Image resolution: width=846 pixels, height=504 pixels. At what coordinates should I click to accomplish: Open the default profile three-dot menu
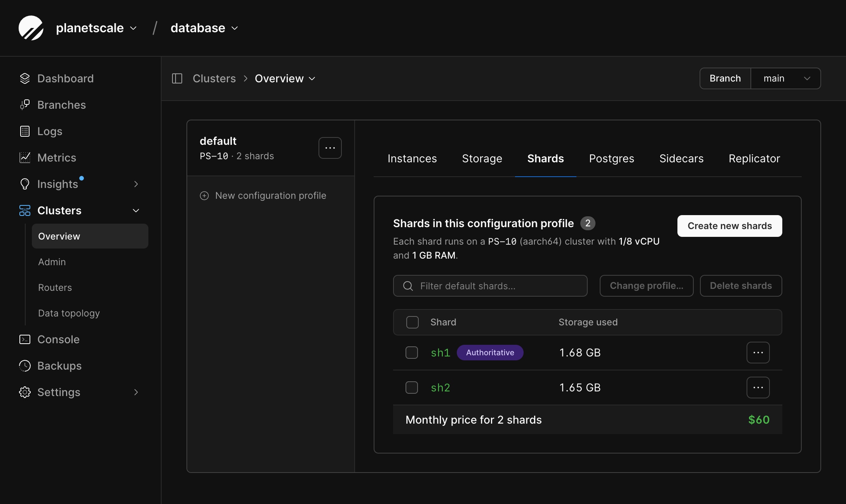[330, 148]
